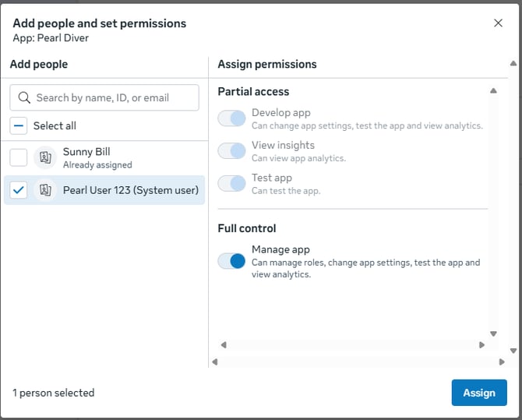Focus the search by name field

(113, 97)
